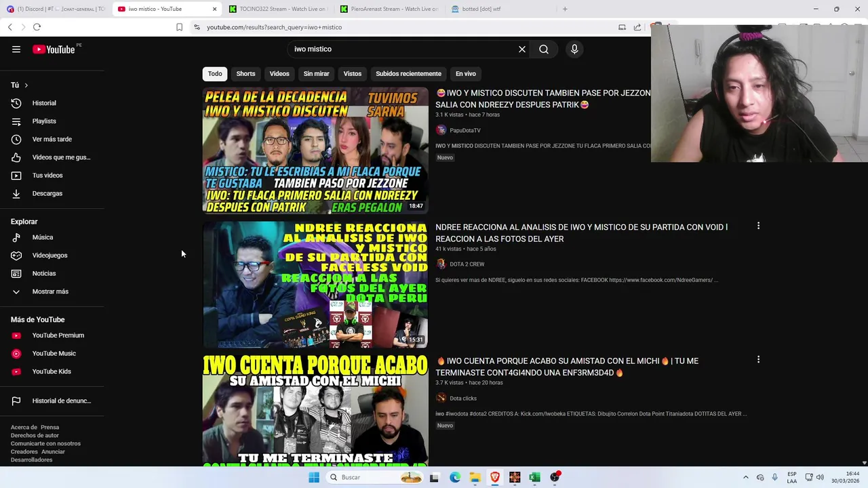Select the En vivo filter chip

click(466, 74)
